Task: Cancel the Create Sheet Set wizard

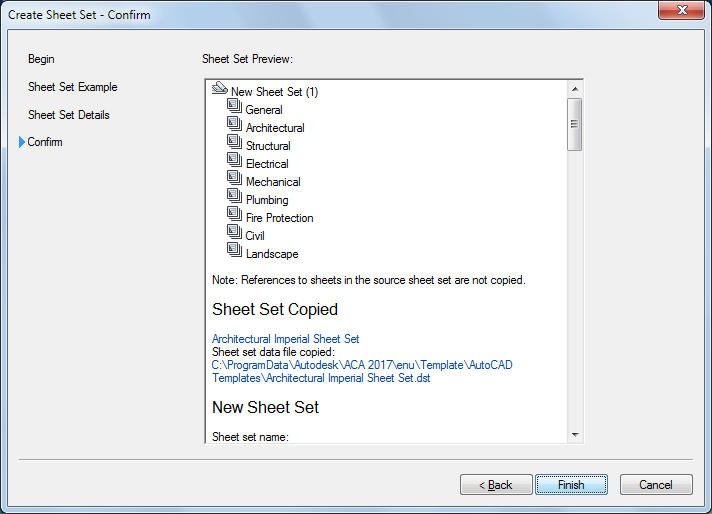Action: point(656,485)
